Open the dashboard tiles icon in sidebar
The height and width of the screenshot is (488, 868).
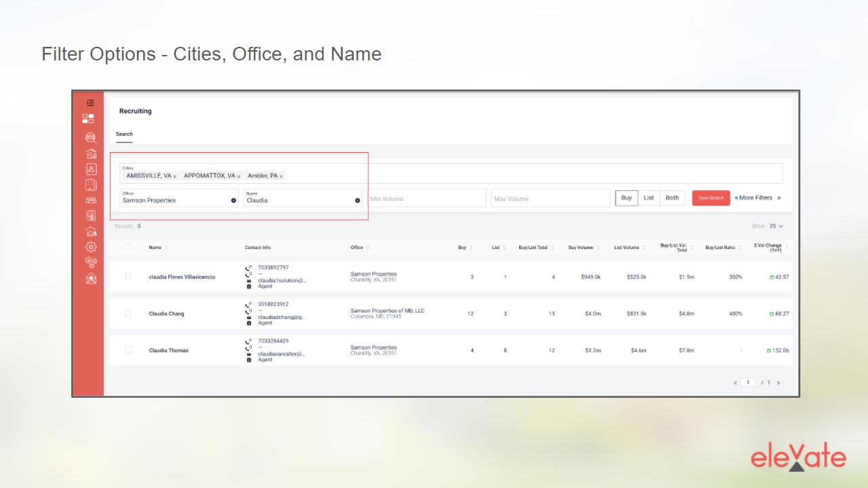pos(88,119)
